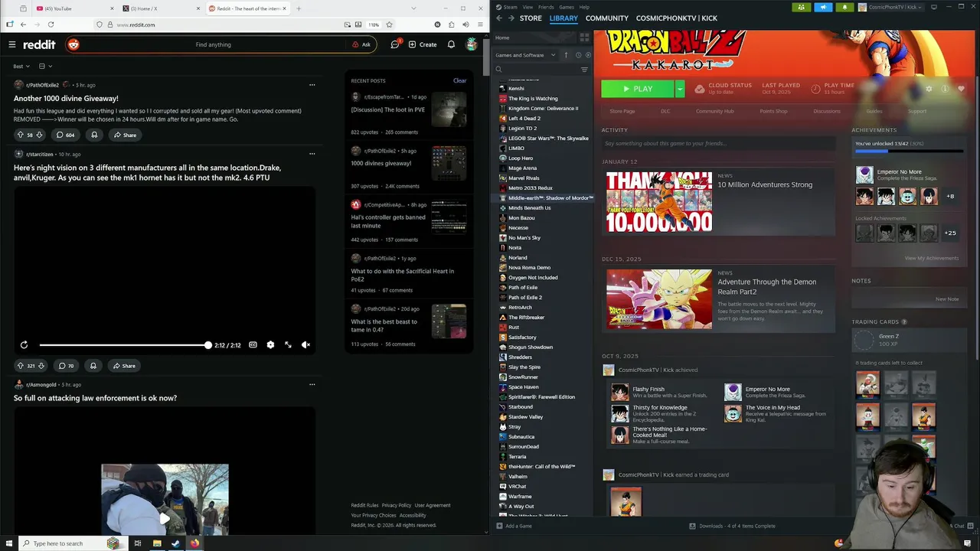Open Firefox application menu icon

[x=479, y=24]
